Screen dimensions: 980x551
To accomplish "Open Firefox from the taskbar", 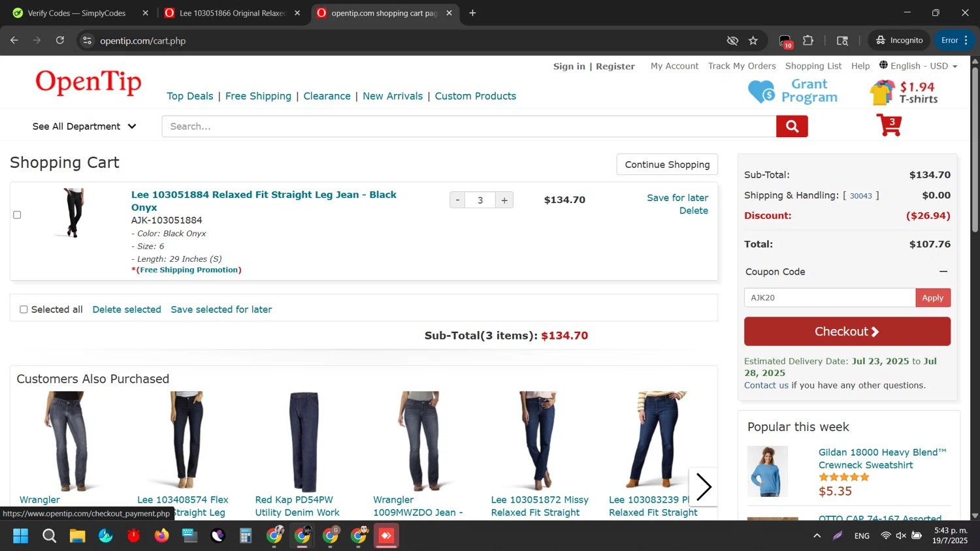I will 161,536.
